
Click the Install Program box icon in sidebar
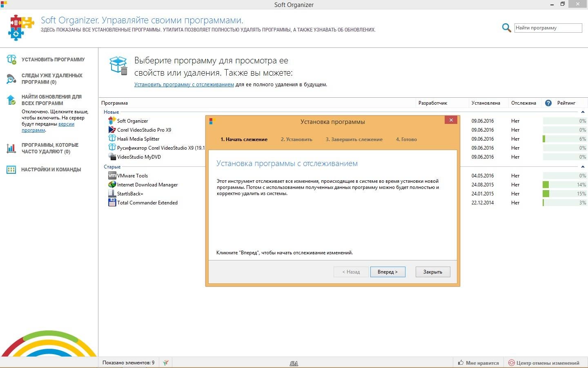pos(11,60)
